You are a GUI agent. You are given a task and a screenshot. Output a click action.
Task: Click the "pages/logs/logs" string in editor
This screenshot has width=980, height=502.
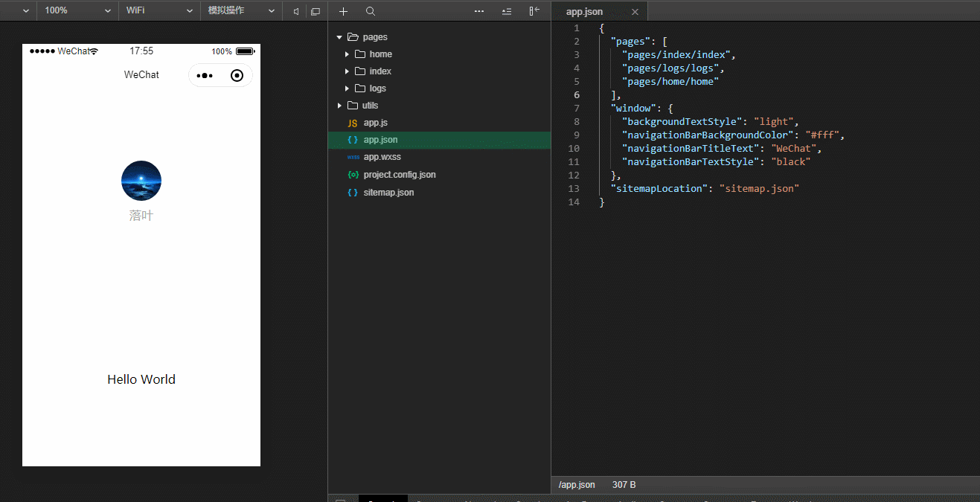tap(671, 68)
